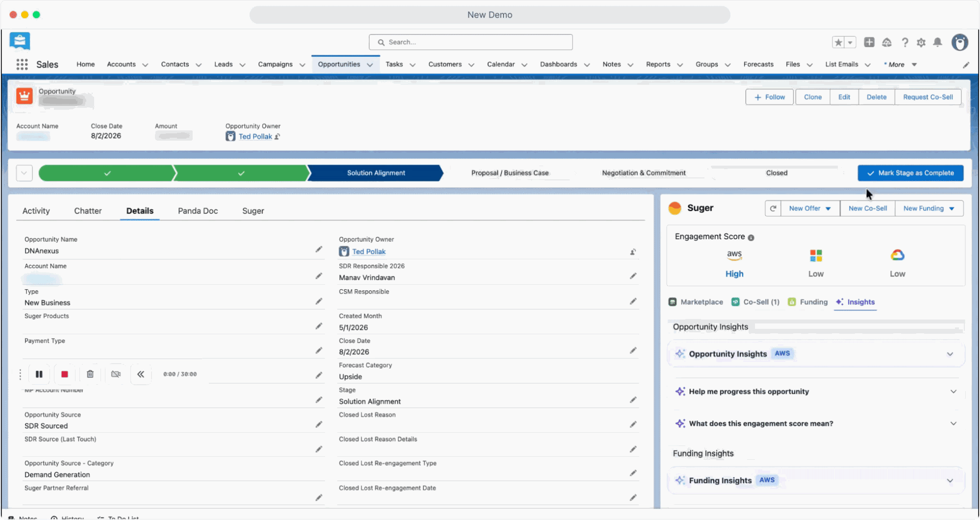
Task: Open the Accounts nav dropdown arrow
Action: [145, 65]
